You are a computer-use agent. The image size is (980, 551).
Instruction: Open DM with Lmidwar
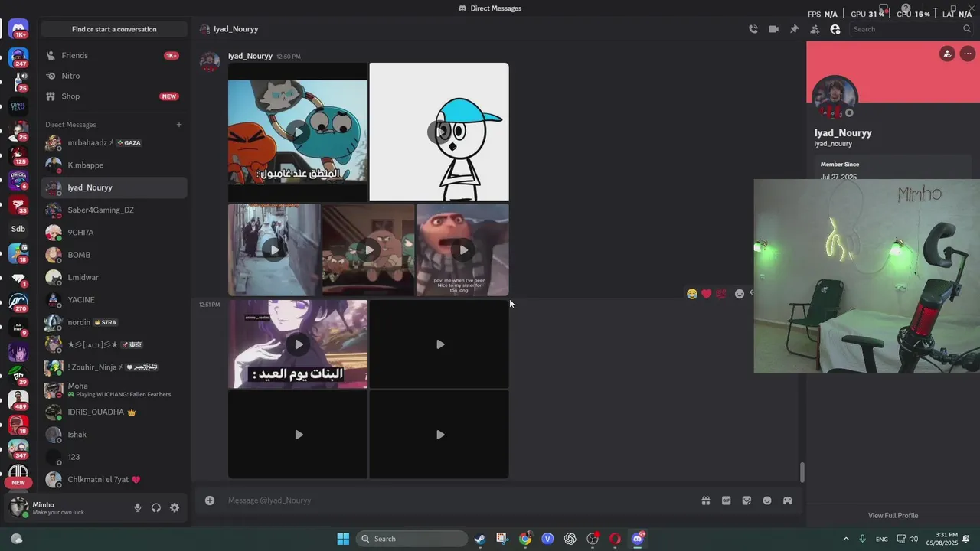tap(114, 277)
